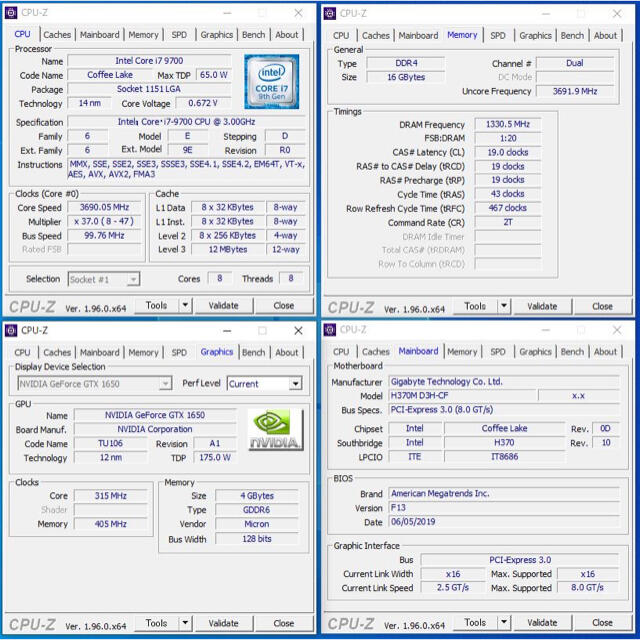Image resolution: width=640 pixels, height=640 pixels.
Task: Click the CPU-Z app icon in Mainboard window title bar
Action: [x=329, y=329]
